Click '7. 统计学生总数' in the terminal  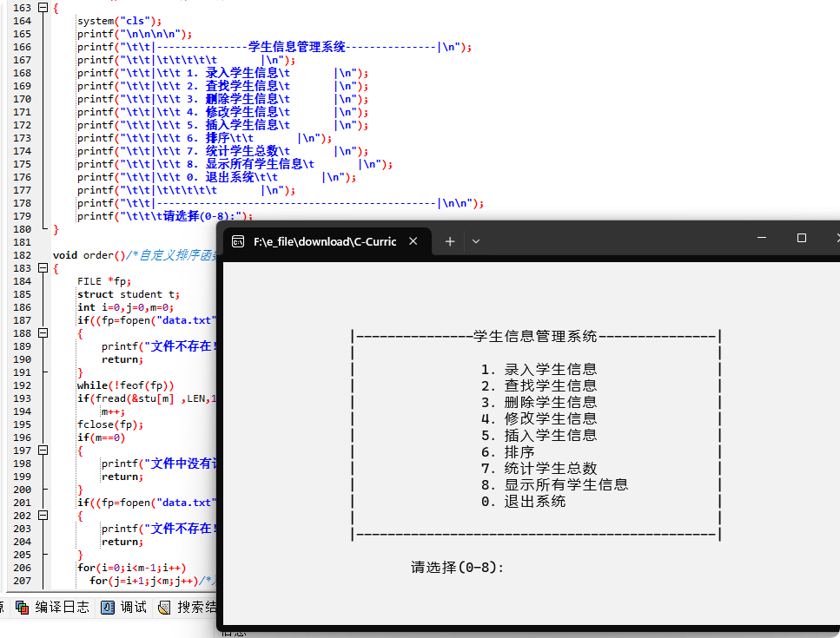click(539, 469)
